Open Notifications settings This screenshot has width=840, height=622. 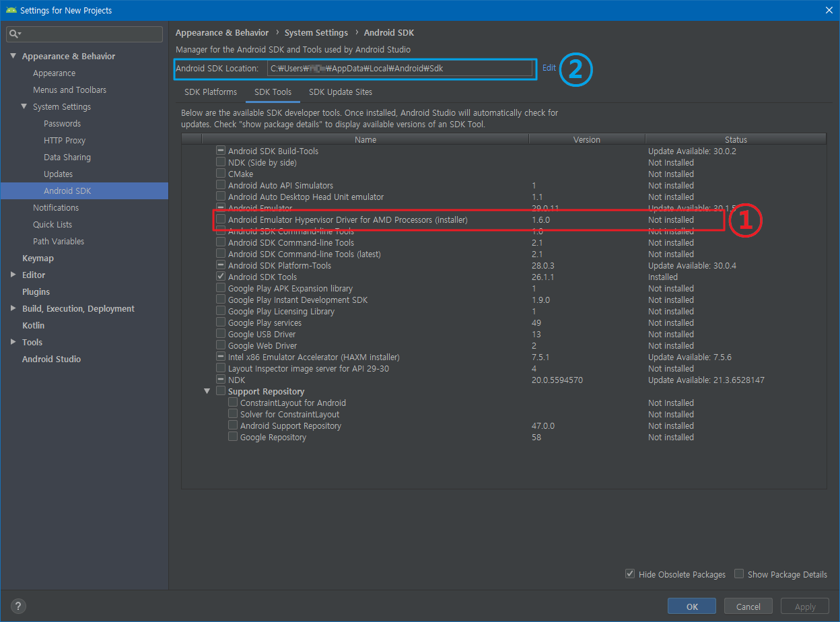(x=56, y=207)
